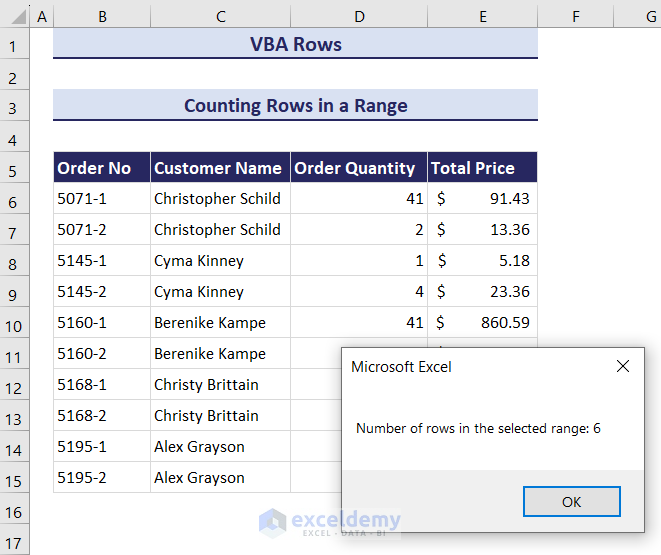The height and width of the screenshot is (555, 661).
Task: Select the Customer Name header cell
Action: 220,168
